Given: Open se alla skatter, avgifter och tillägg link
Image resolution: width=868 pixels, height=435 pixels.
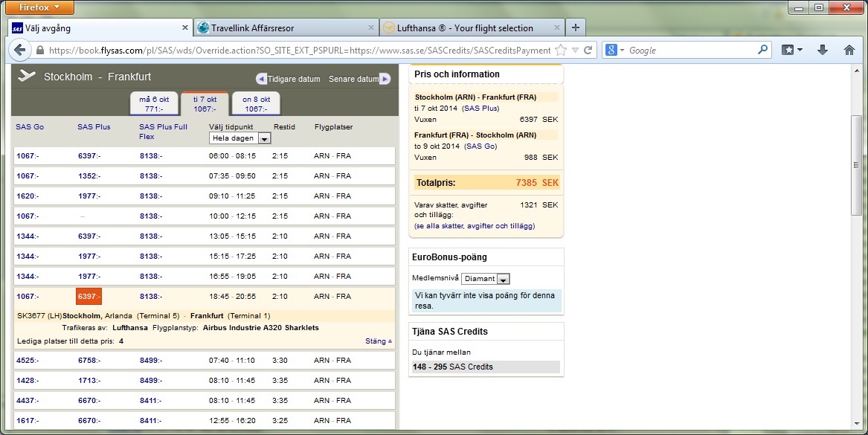Looking at the screenshot, I should click(475, 226).
